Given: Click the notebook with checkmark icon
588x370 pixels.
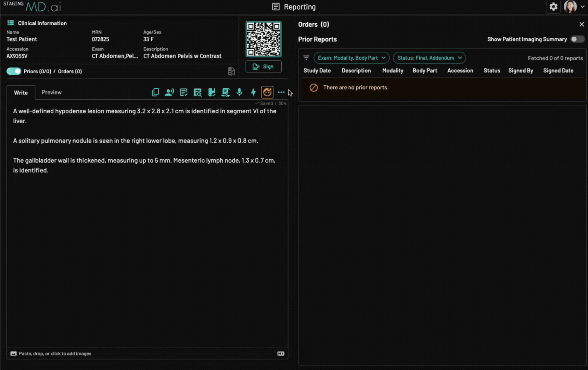Looking at the screenshot, I should tap(212, 92).
